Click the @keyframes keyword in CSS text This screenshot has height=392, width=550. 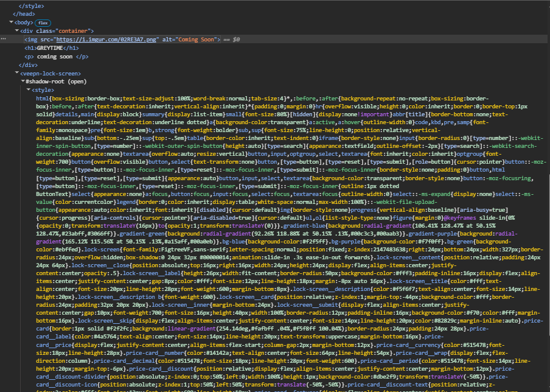459,218
